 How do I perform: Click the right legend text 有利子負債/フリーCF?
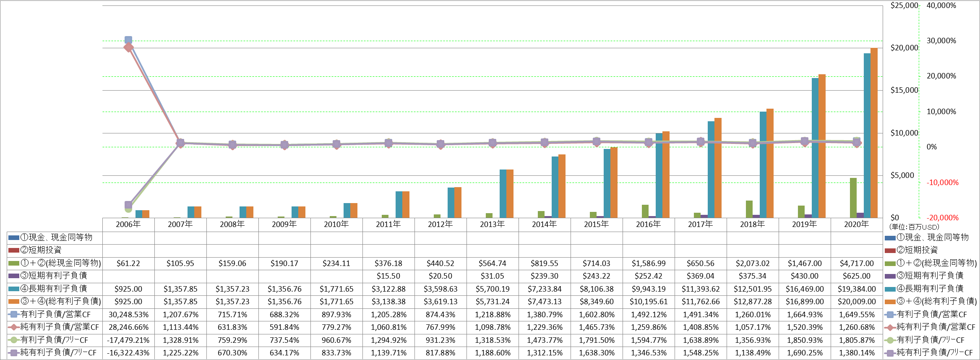pyautogui.click(x=930, y=340)
